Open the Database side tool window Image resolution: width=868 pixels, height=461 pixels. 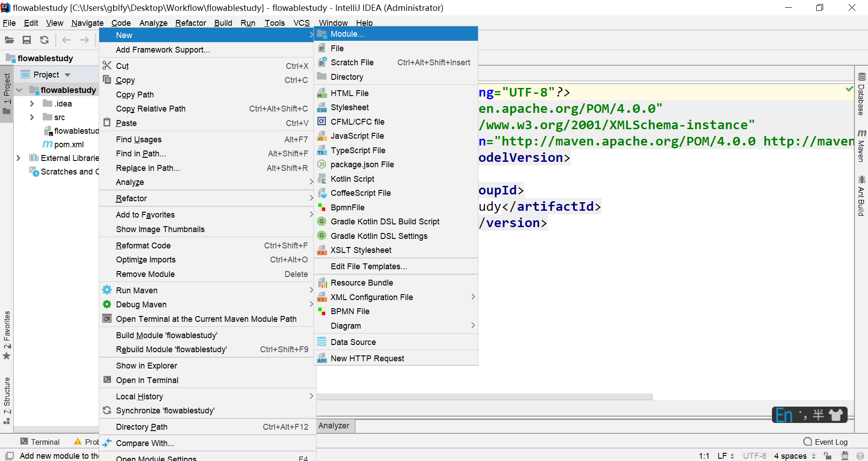pyautogui.click(x=861, y=94)
